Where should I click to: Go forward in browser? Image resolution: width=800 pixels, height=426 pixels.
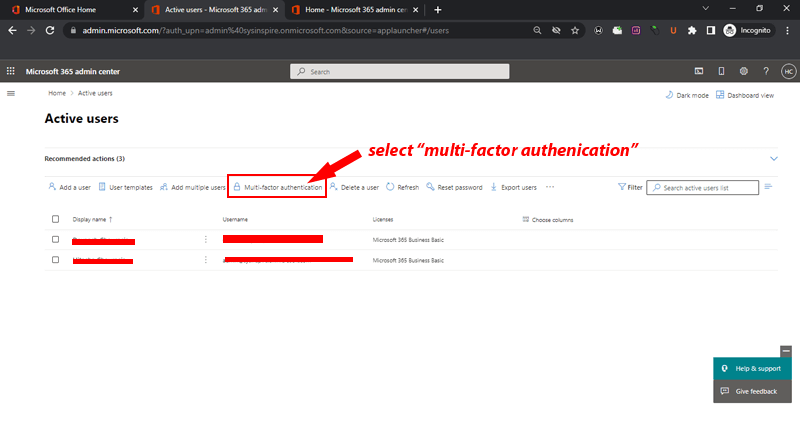pos(31,31)
